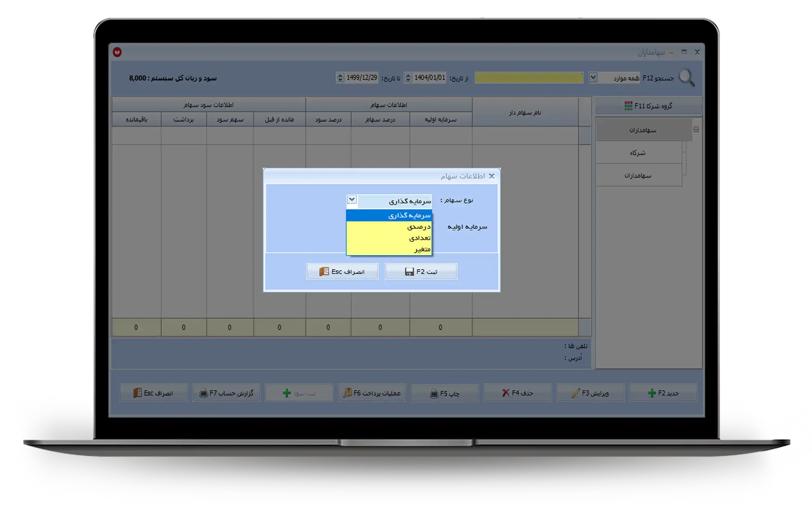Click the pencil edit F3 icon

(x=575, y=393)
